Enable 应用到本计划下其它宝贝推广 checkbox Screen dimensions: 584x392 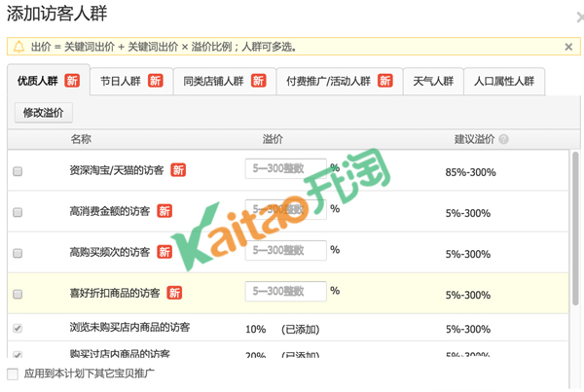click(13, 374)
